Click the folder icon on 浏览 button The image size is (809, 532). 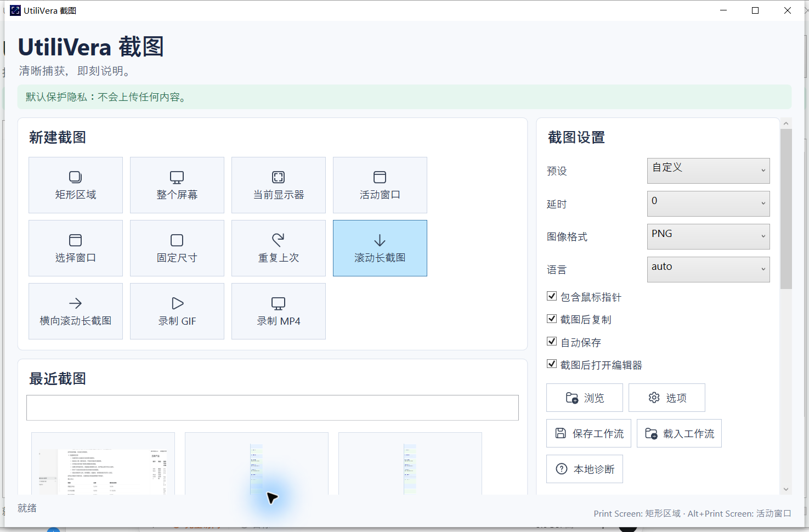(x=572, y=398)
